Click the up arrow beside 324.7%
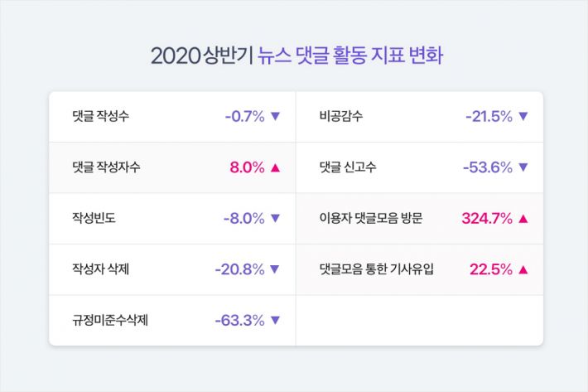 point(523,219)
